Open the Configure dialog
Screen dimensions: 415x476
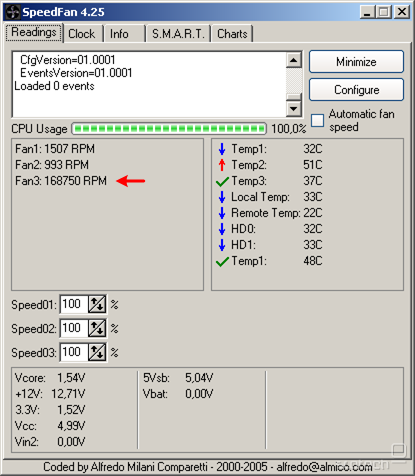coord(356,90)
